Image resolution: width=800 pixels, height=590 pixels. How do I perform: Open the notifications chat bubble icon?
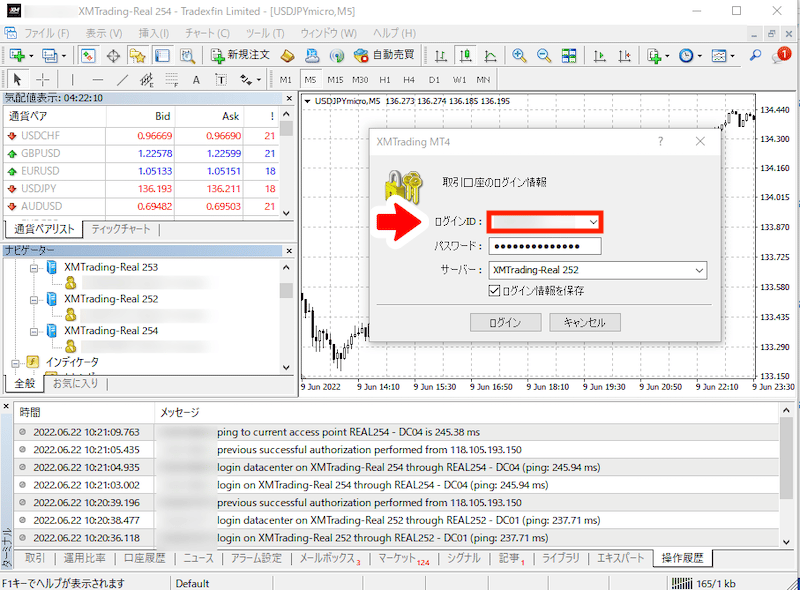pyautogui.click(x=781, y=55)
